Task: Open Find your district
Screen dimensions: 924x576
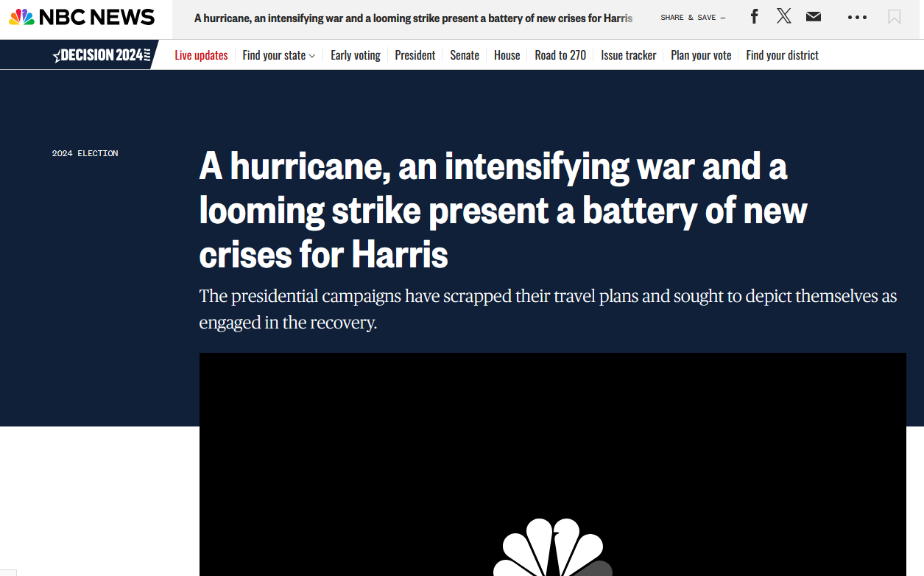Action: [x=782, y=55]
